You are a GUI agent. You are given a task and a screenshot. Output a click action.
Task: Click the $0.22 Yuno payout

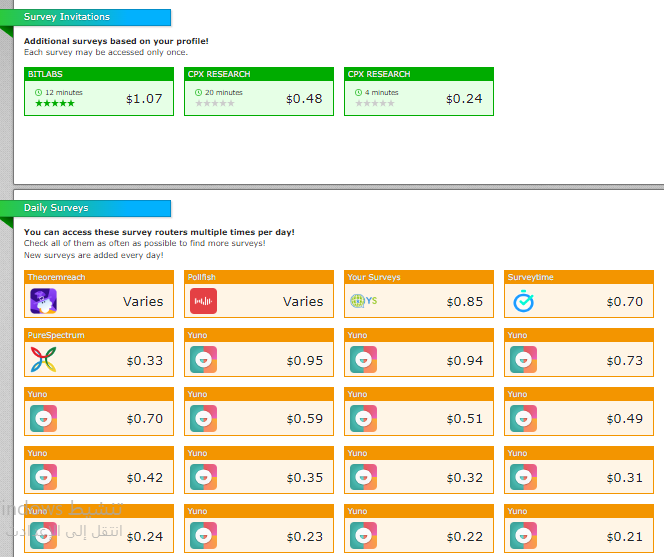click(x=465, y=536)
